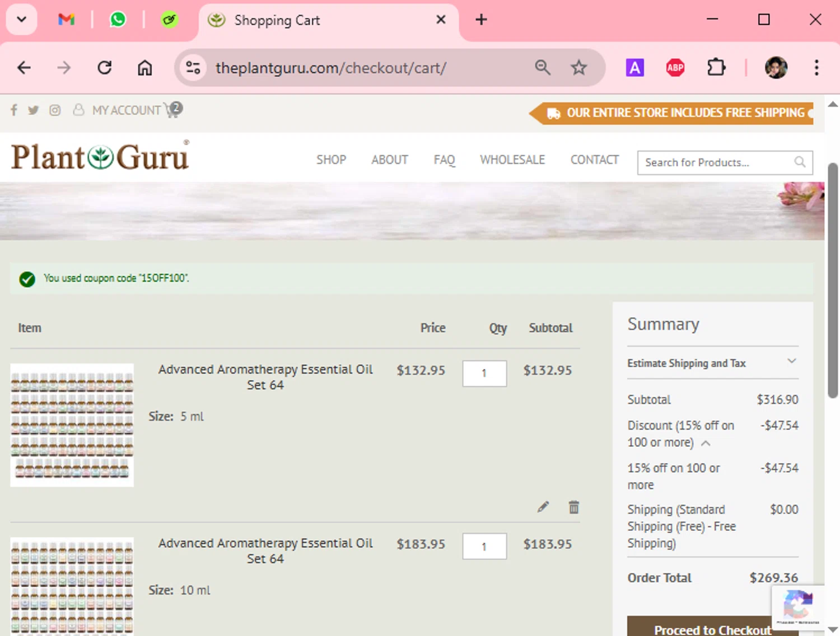
Task: Open the ABOUT menu item
Action: (390, 160)
